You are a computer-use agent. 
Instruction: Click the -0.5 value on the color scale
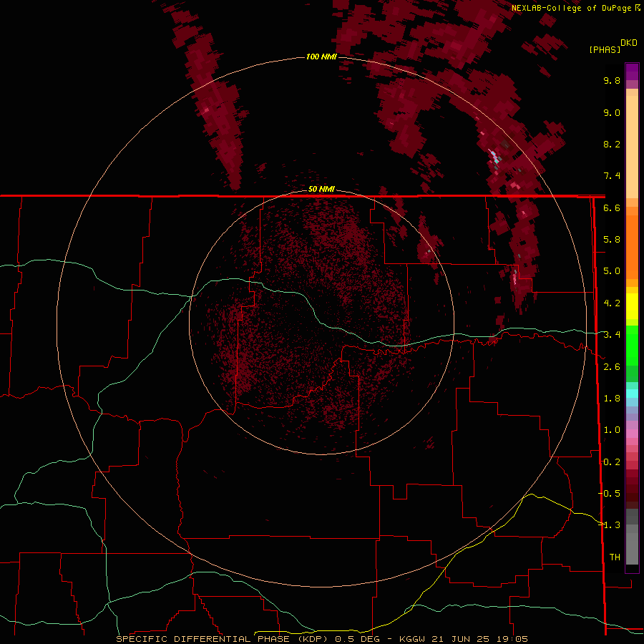coord(609,494)
